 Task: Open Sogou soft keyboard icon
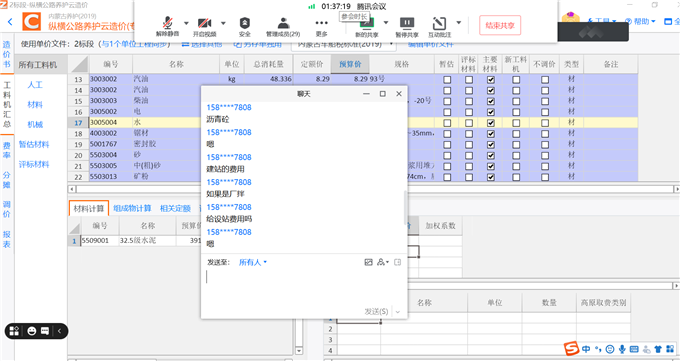634,349
